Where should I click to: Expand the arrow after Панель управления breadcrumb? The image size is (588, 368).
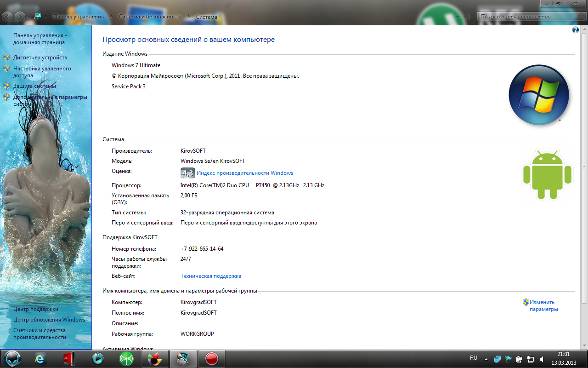click(111, 17)
